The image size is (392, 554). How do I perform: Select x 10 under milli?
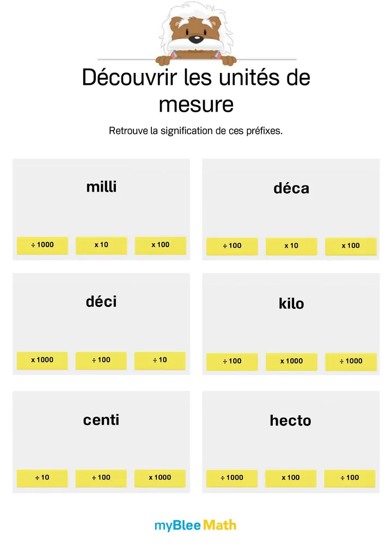tap(101, 245)
